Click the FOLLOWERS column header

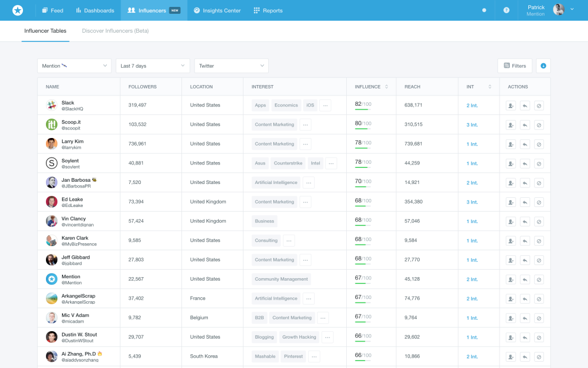pyautogui.click(x=142, y=87)
